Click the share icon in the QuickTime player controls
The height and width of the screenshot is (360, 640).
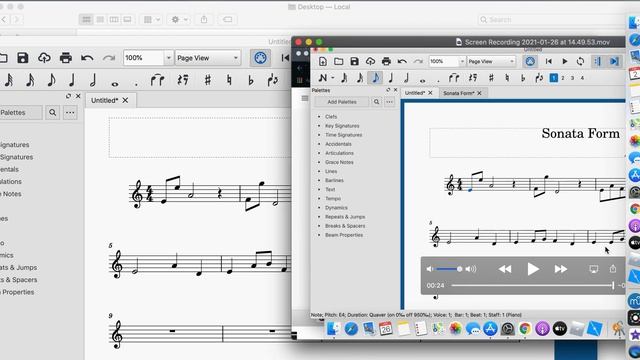pyautogui.click(x=613, y=269)
